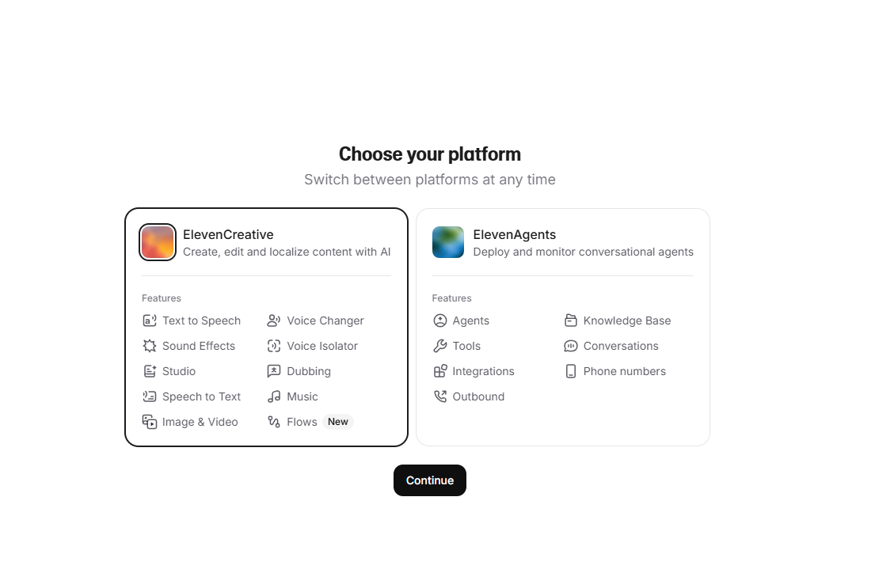Screen dimensions: 875x588
Task: Click the Image & Video icon
Action: point(150,422)
